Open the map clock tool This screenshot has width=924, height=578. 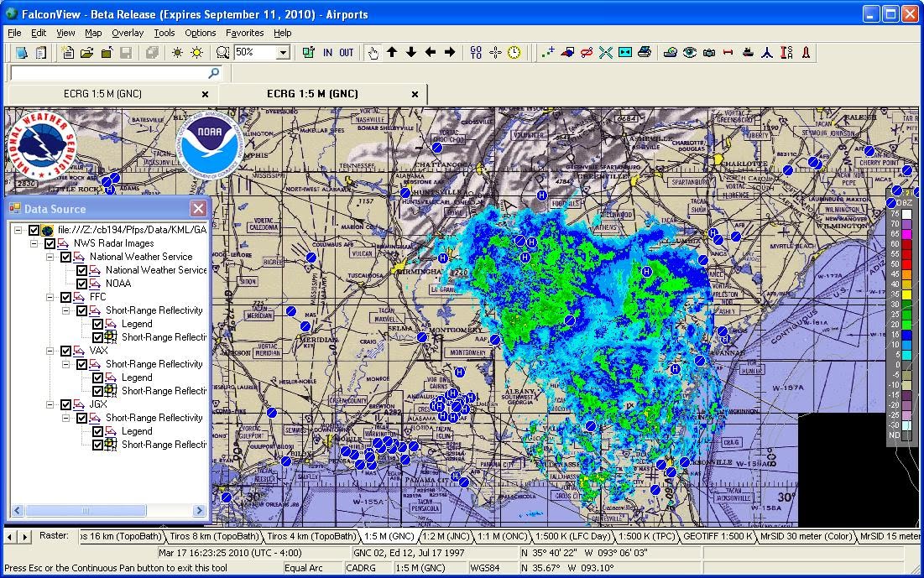(x=514, y=52)
